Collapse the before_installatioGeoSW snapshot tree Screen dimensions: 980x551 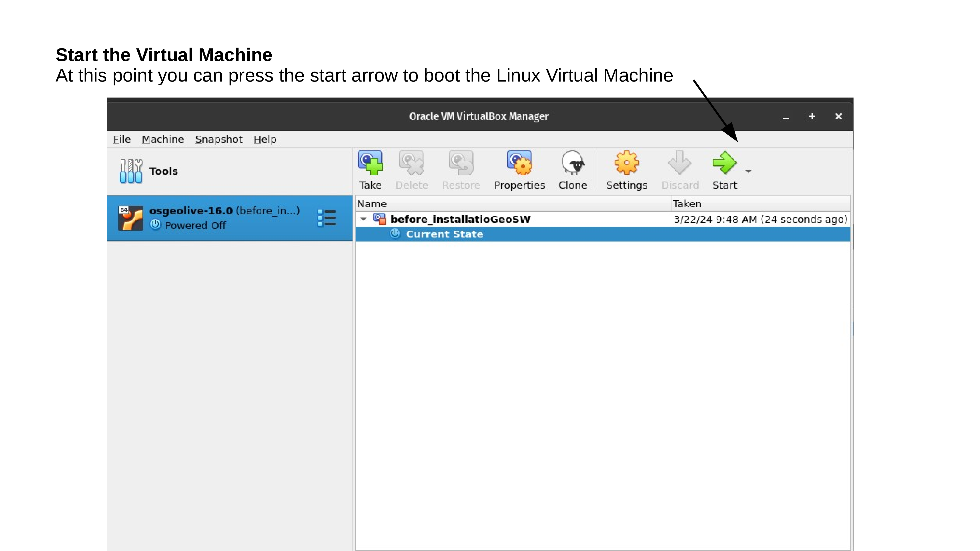[x=363, y=219]
